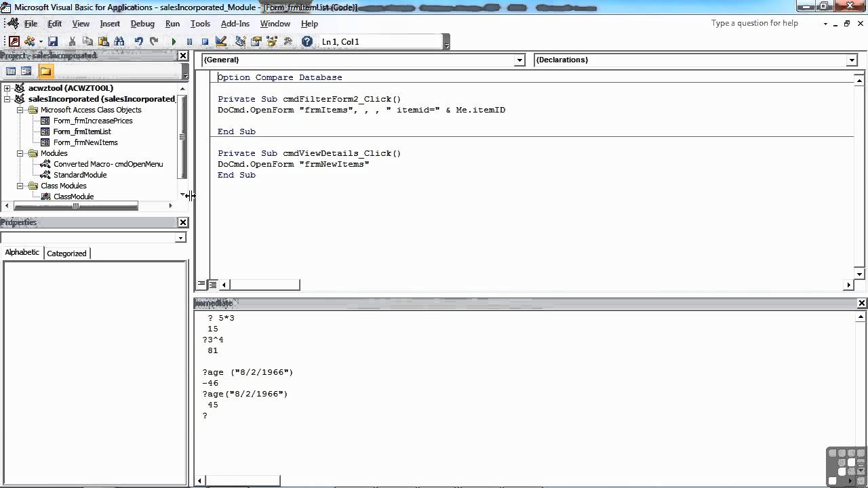Screen dimensions: 868x488
Task: Open the Insert Module dropdown arrow
Action: (x=41, y=41)
